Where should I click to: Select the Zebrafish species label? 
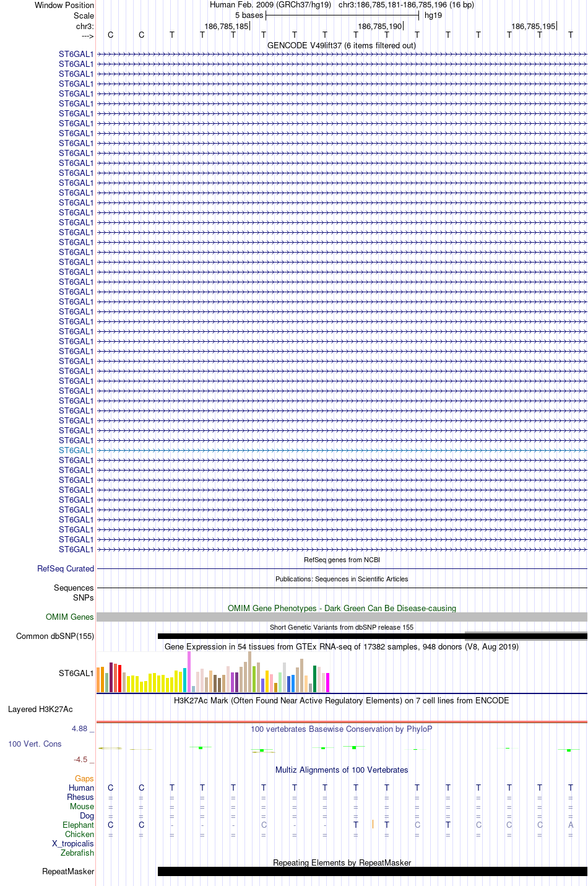(77, 853)
